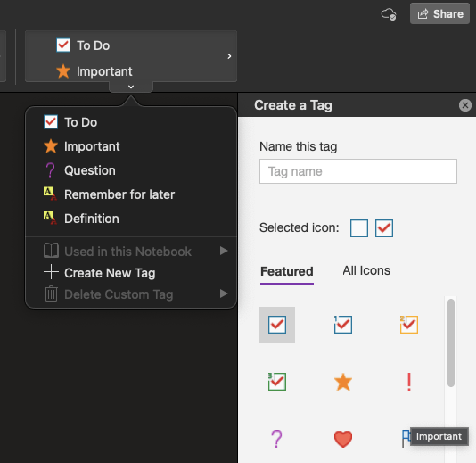Viewport: 476px width, 463px height.
Task: Pick the priority 1 checkbox icon
Action: [343, 325]
